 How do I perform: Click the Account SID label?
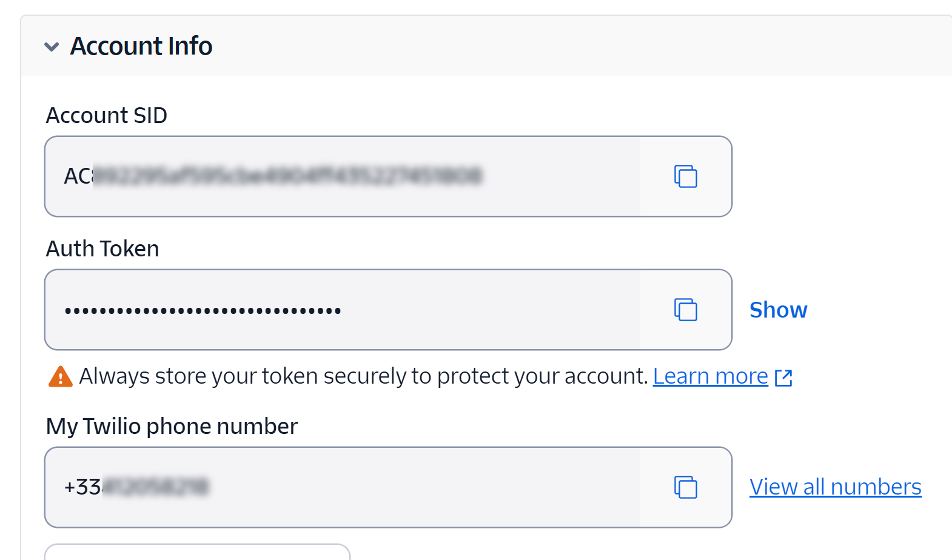click(x=107, y=115)
